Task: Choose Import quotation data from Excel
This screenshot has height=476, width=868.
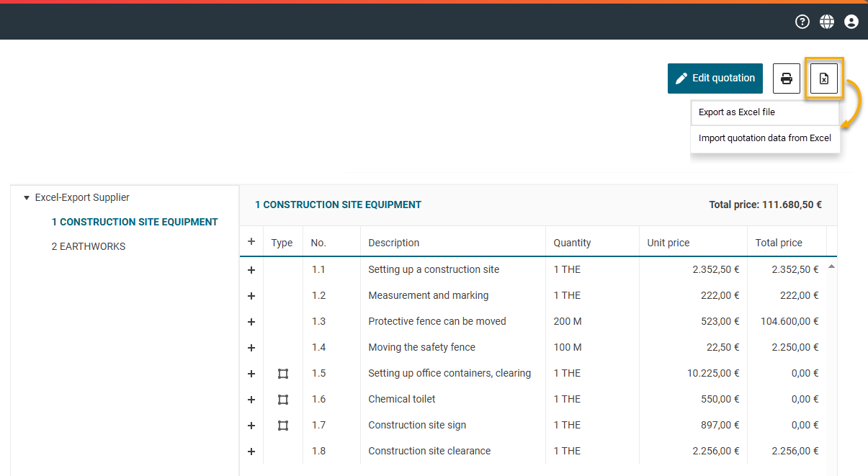Action: [764, 138]
